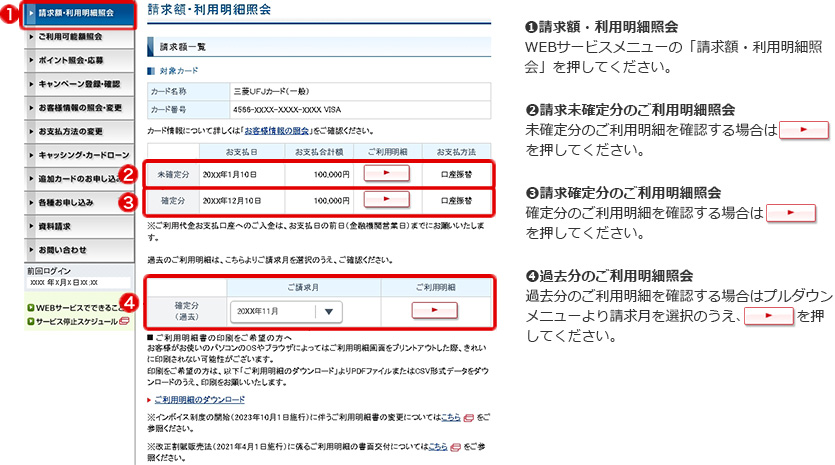Select お支払方法の変更 in the sidebar
The height and width of the screenshot is (465, 835).
point(70,132)
